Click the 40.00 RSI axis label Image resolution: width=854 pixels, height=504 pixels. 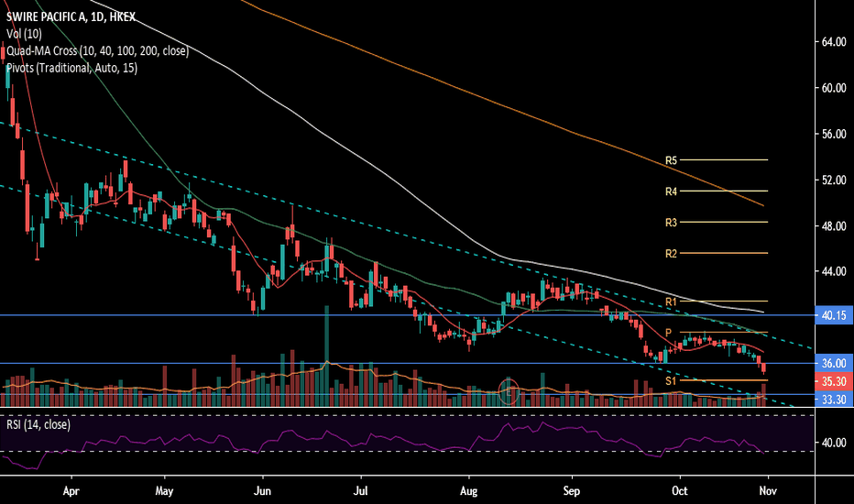pyautogui.click(x=834, y=443)
